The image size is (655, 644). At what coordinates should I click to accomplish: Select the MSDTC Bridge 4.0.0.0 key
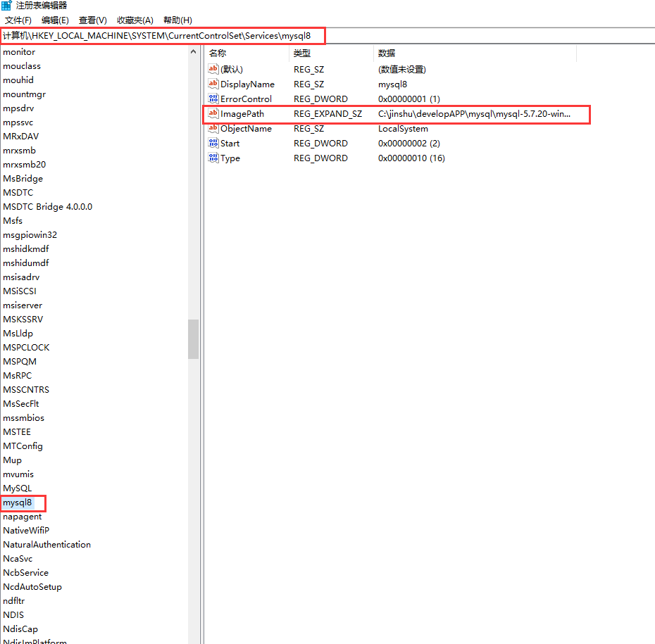point(48,207)
